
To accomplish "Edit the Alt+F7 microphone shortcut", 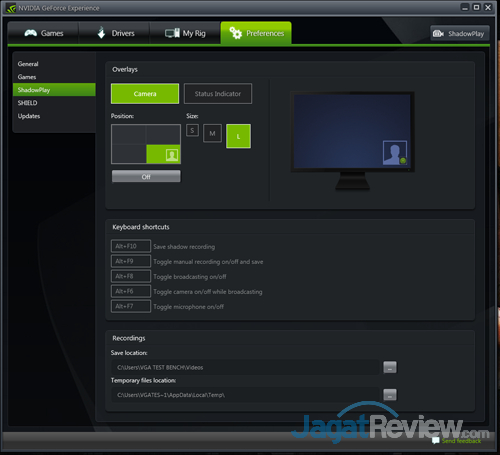I will tap(131, 306).
